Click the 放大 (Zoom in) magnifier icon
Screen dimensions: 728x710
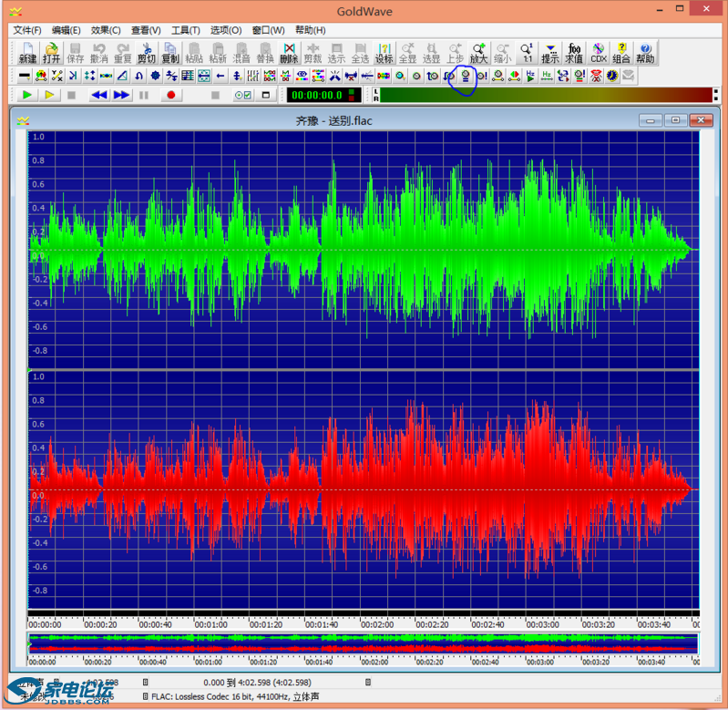478,53
